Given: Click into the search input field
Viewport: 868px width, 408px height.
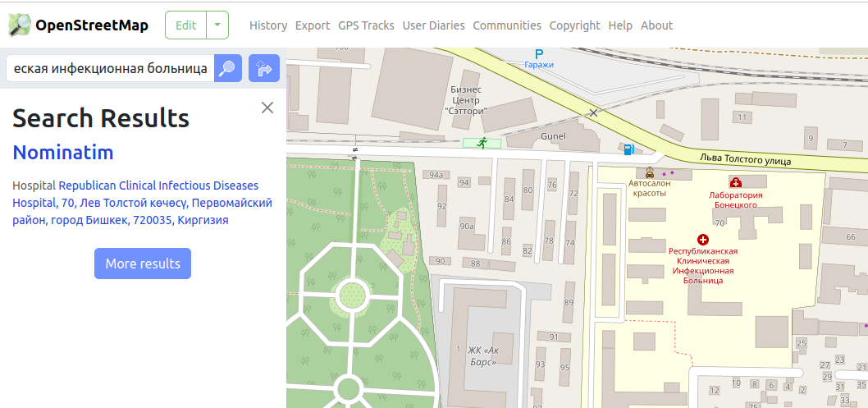Looking at the screenshot, I should click(x=110, y=68).
